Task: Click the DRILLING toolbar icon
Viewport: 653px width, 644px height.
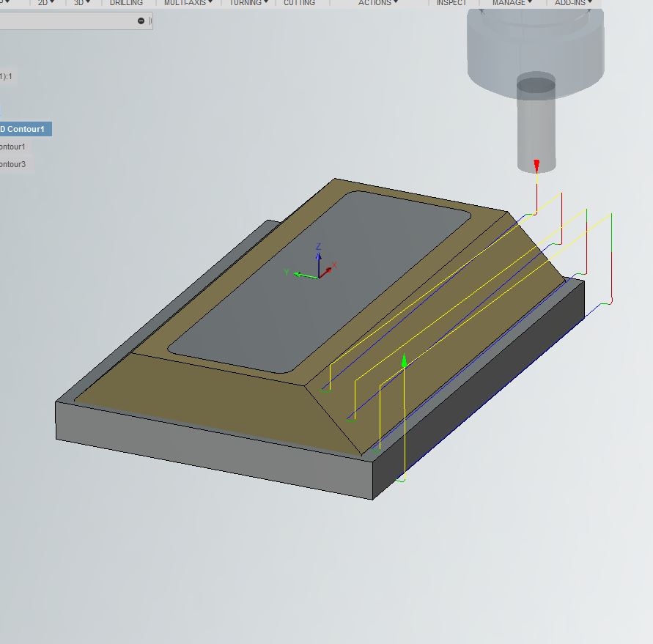Action: tap(125, 3)
